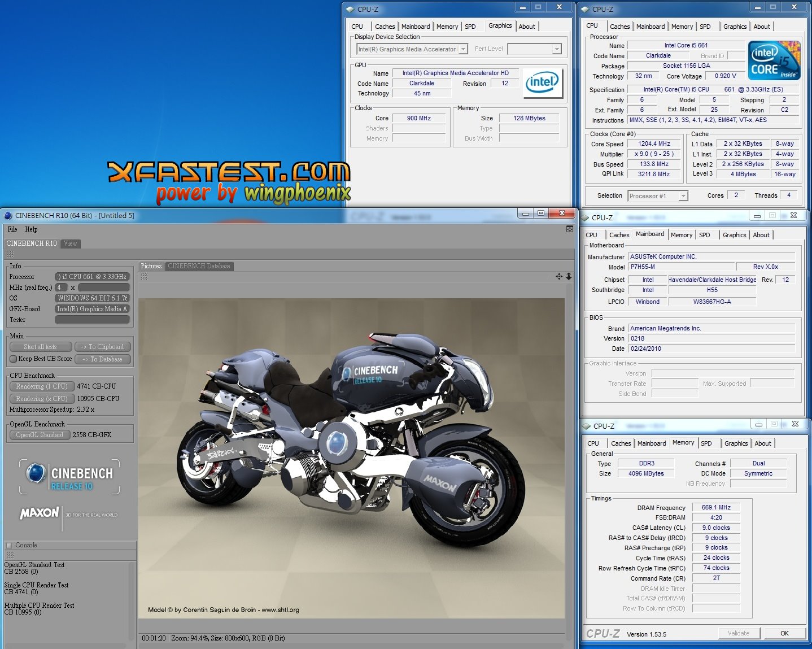This screenshot has height=649, width=812.
Task: Click the '669.1 MHz' DRAM Frequency value
Action: click(x=716, y=507)
